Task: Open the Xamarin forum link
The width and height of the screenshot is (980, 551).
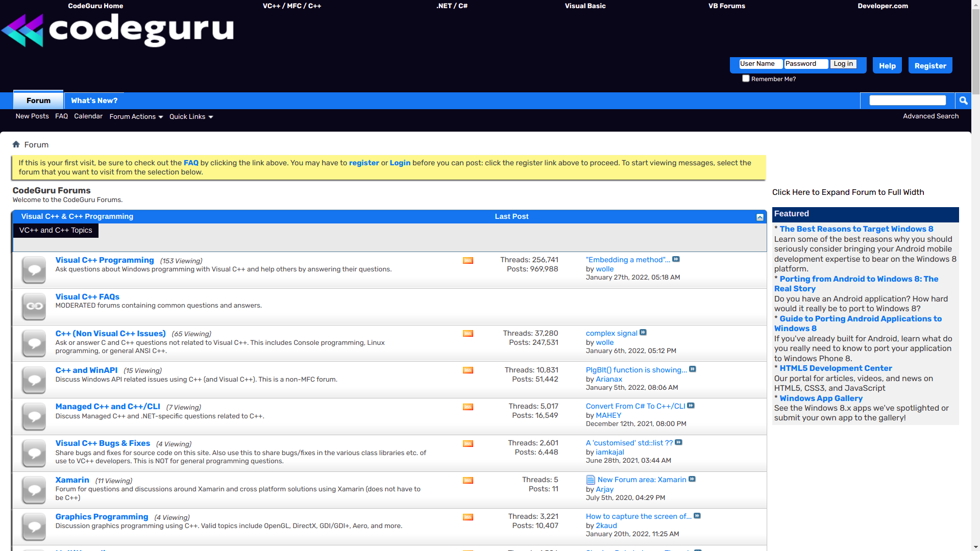Action: pos(72,480)
